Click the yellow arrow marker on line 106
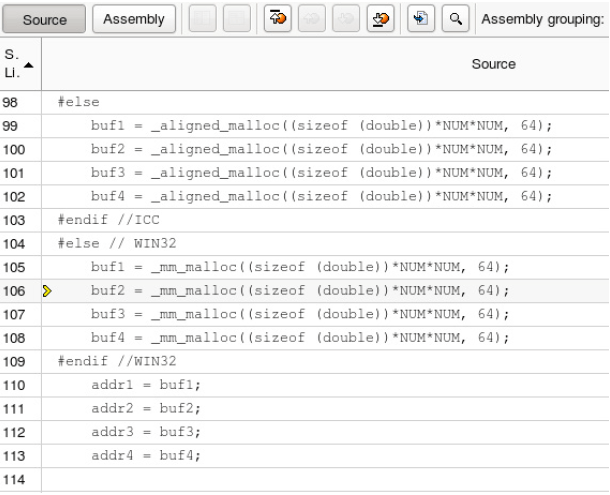This screenshot has height=495, width=610. [47, 291]
